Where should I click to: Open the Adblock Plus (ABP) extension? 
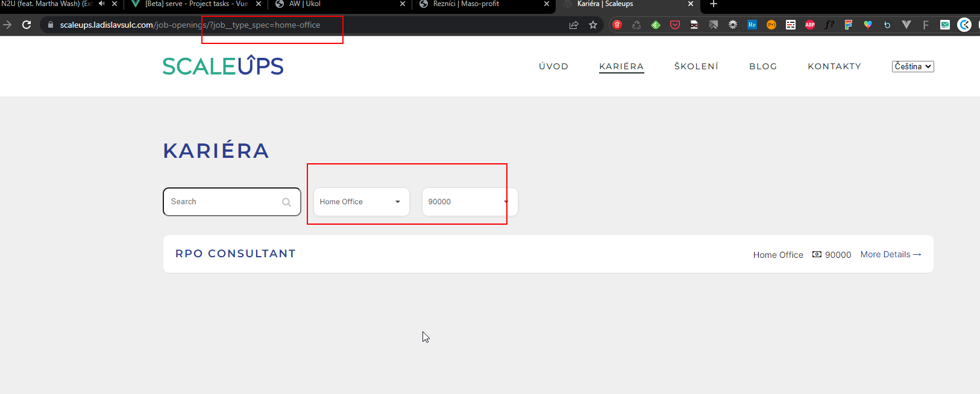(810, 25)
